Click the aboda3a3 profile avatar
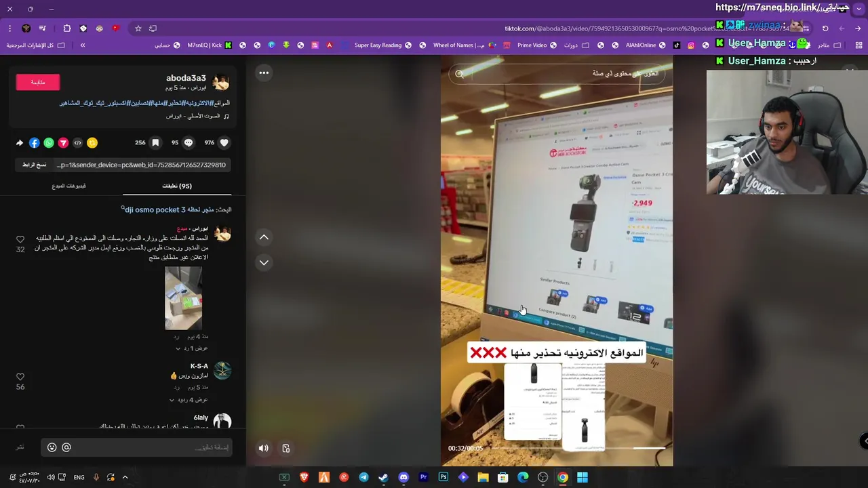The width and height of the screenshot is (868, 488). (x=221, y=83)
